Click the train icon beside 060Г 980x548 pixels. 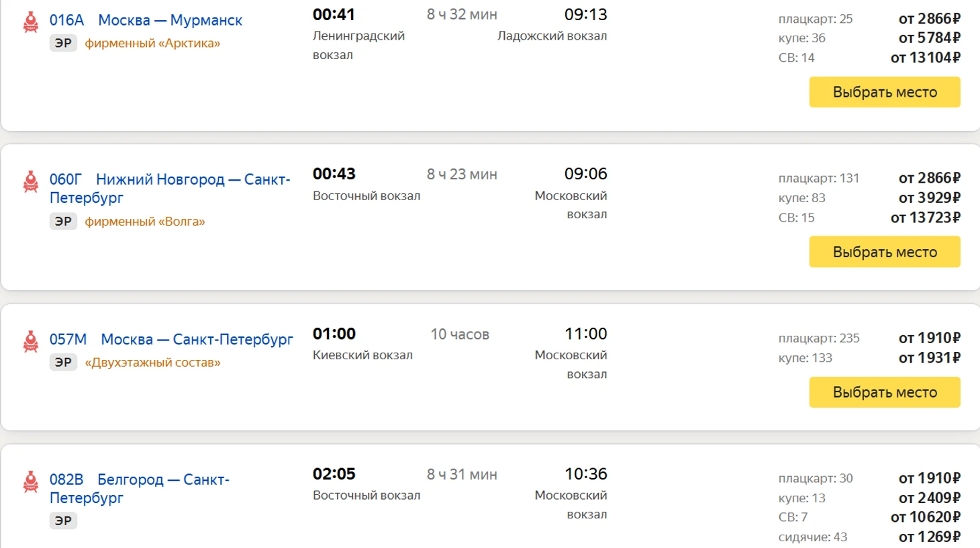tap(30, 181)
